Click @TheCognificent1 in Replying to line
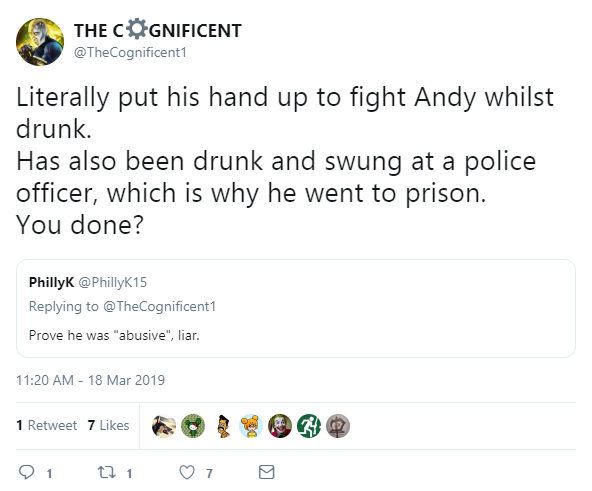Screen dimensions: 592x491 (x=159, y=306)
